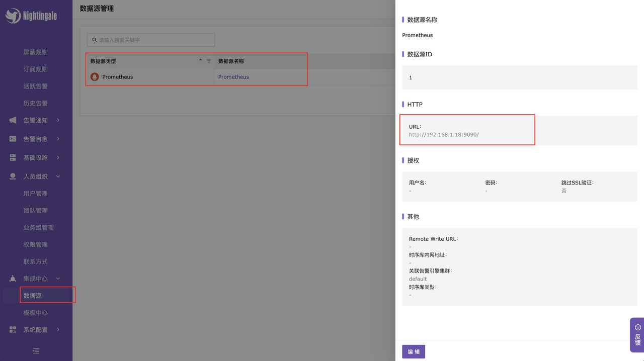Open 数据源 in the sidebar
The width and height of the screenshot is (644, 361).
pos(33,296)
